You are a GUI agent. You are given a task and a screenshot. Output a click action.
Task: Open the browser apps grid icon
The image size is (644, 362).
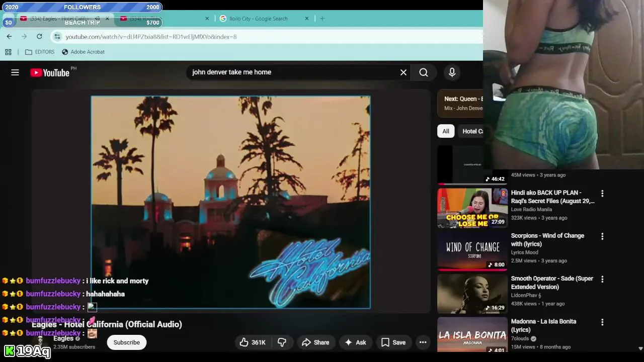[x=8, y=52]
